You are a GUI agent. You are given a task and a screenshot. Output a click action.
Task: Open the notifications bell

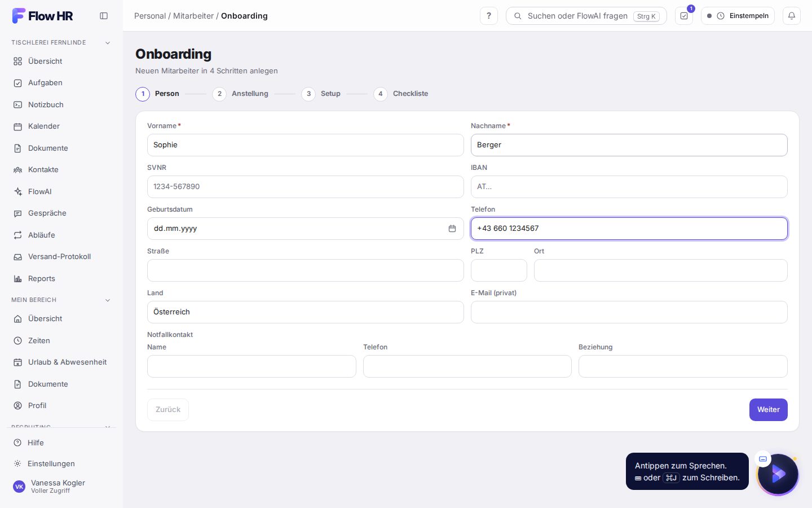click(792, 16)
